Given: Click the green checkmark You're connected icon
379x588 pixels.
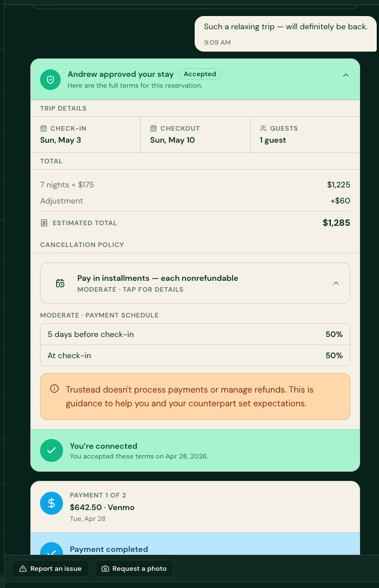Looking at the screenshot, I should [52, 450].
